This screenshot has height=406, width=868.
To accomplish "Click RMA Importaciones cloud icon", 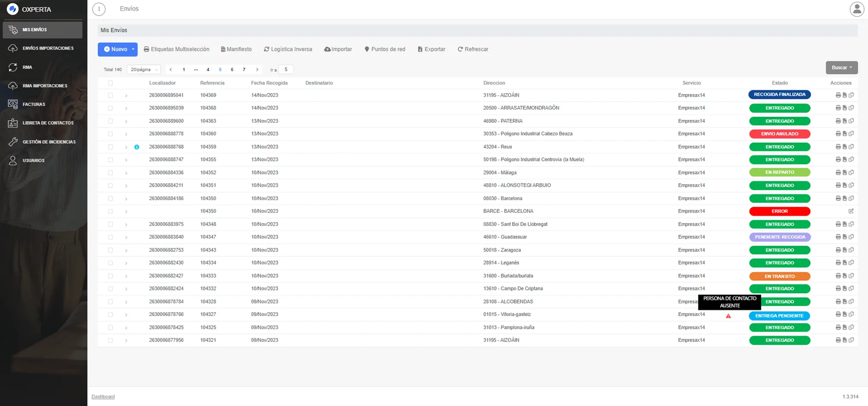I will 13,86.
